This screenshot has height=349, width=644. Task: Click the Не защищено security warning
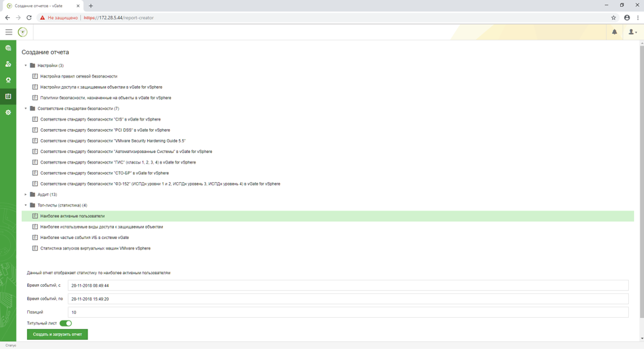(59, 18)
